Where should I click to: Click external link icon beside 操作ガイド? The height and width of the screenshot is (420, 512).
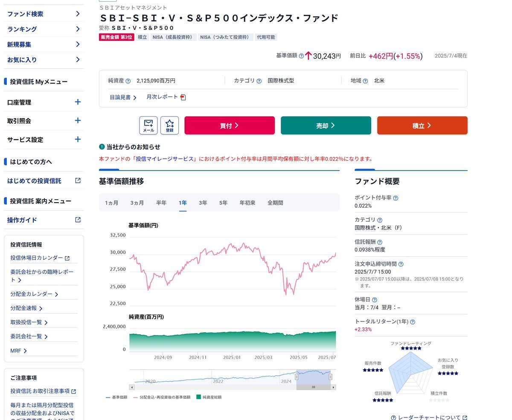click(78, 220)
